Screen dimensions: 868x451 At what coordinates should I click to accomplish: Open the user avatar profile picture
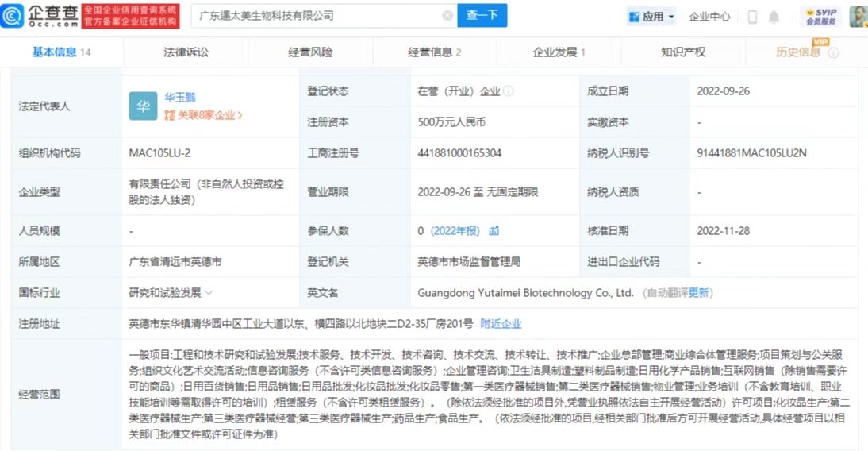point(857,16)
